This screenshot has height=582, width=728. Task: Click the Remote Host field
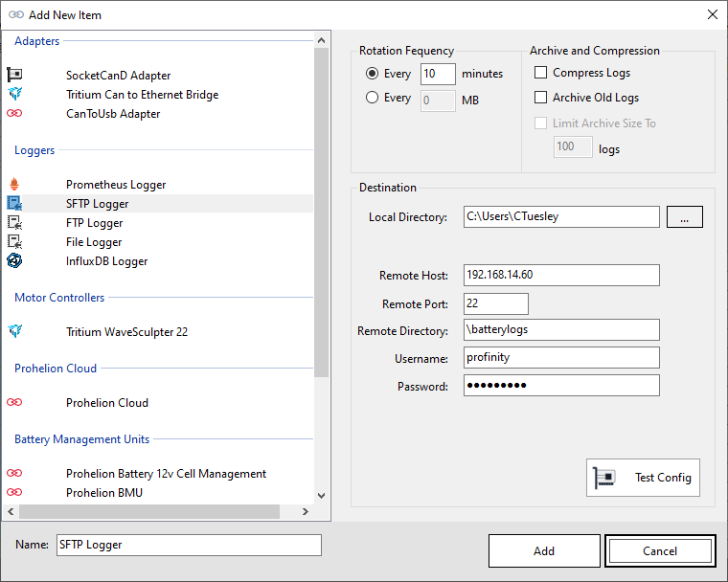click(561, 276)
